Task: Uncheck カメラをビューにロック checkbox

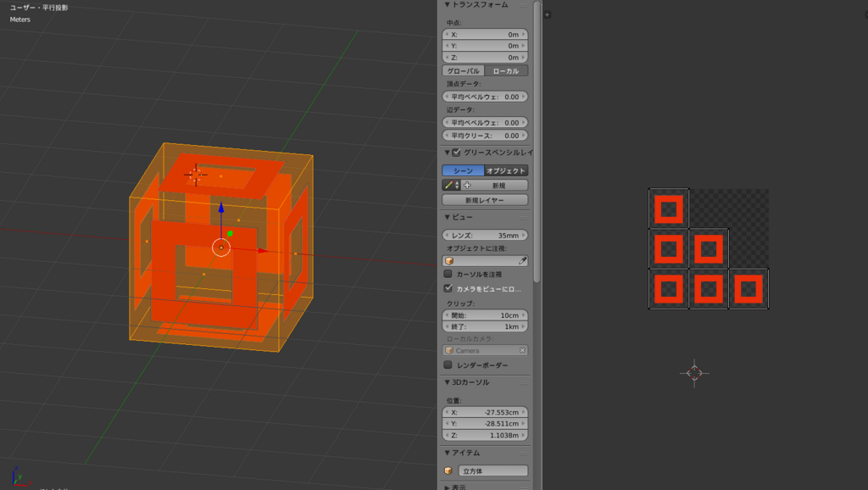Action: (448, 288)
